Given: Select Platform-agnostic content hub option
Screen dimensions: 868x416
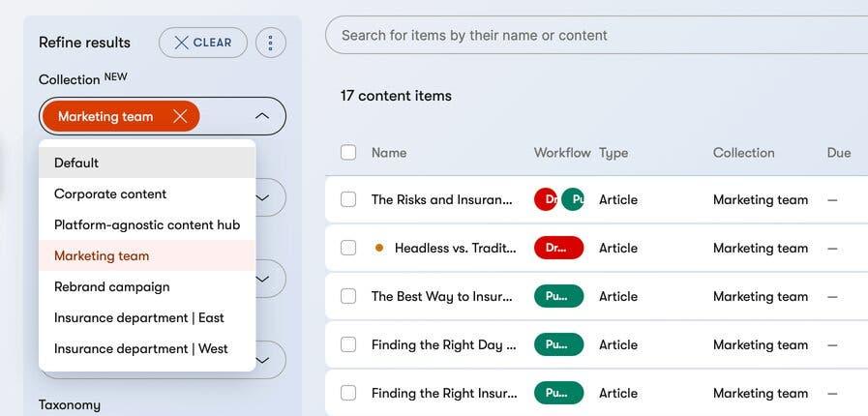Looking at the screenshot, I should pos(147,224).
